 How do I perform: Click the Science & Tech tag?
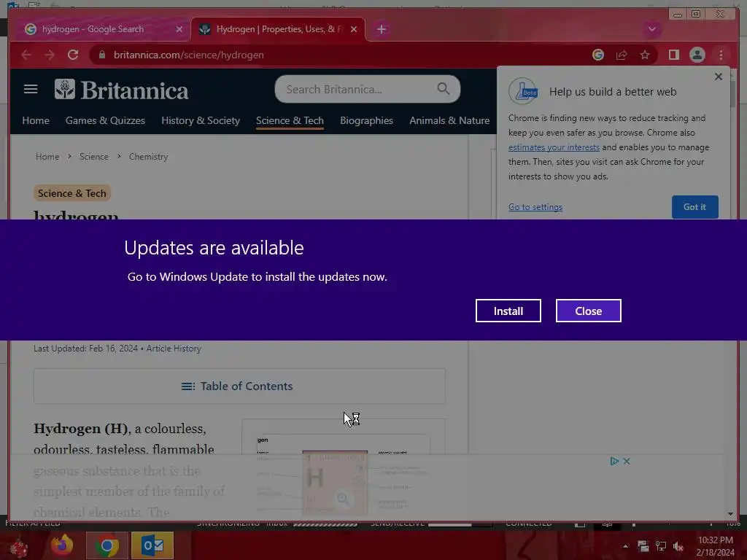pos(72,193)
